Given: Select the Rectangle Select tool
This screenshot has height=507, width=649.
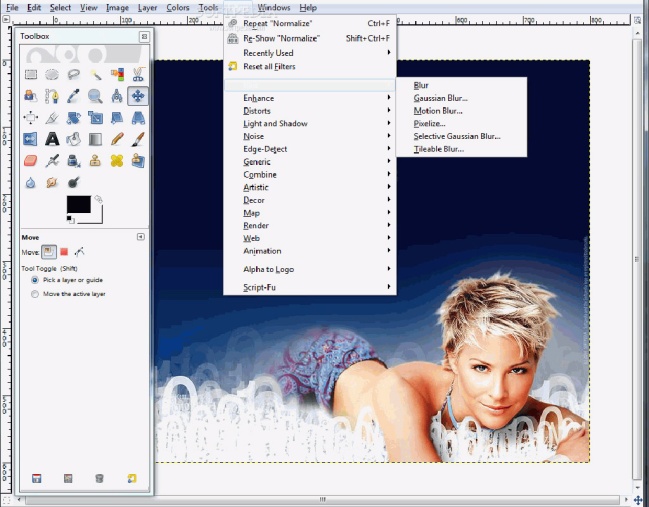Looking at the screenshot, I should tap(30, 73).
